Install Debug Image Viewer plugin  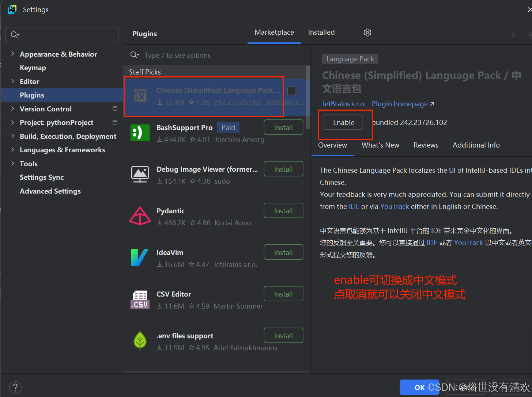coord(283,169)
